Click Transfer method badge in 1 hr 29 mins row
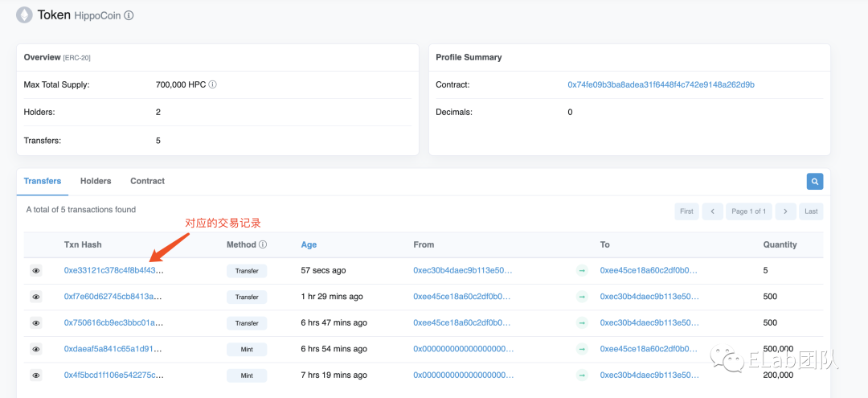The image size is (868, 398). click(247, 297)
